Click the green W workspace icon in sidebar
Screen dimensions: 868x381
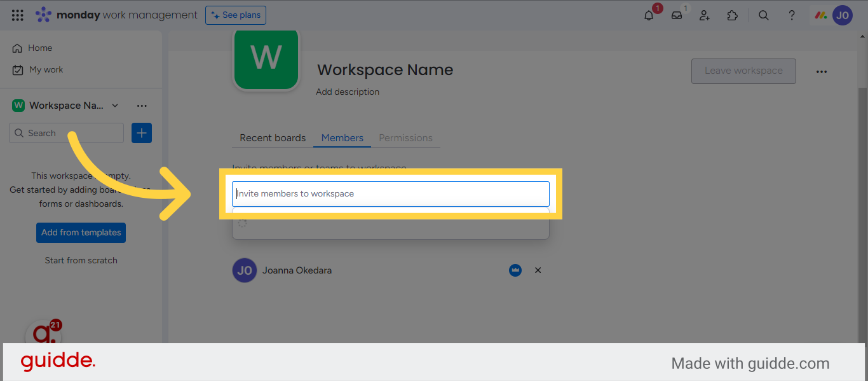pyautogui.click(x=18, y=106)
